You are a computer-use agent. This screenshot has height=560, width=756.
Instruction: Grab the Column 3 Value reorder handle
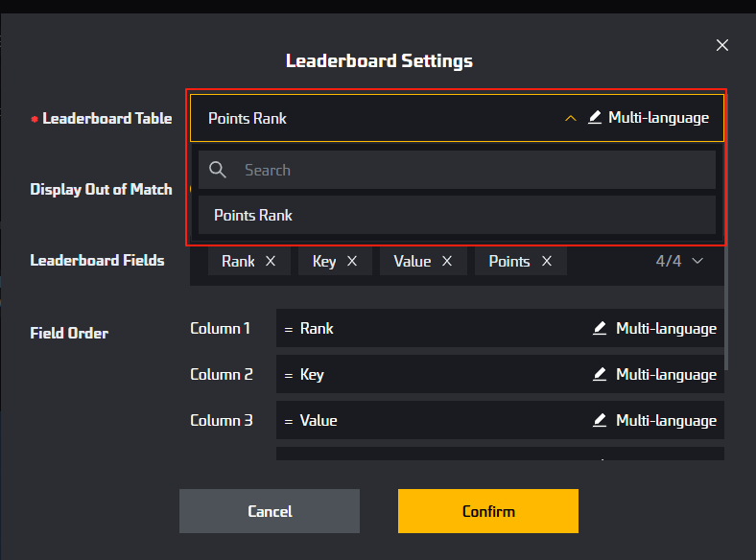[x=289, y=422]
